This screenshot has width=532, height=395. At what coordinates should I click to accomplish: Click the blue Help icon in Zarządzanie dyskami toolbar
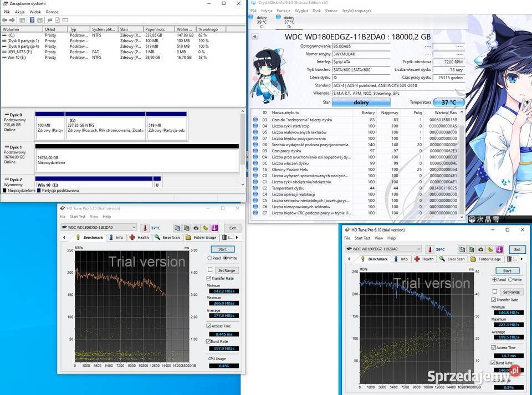(x=32, y=20)
